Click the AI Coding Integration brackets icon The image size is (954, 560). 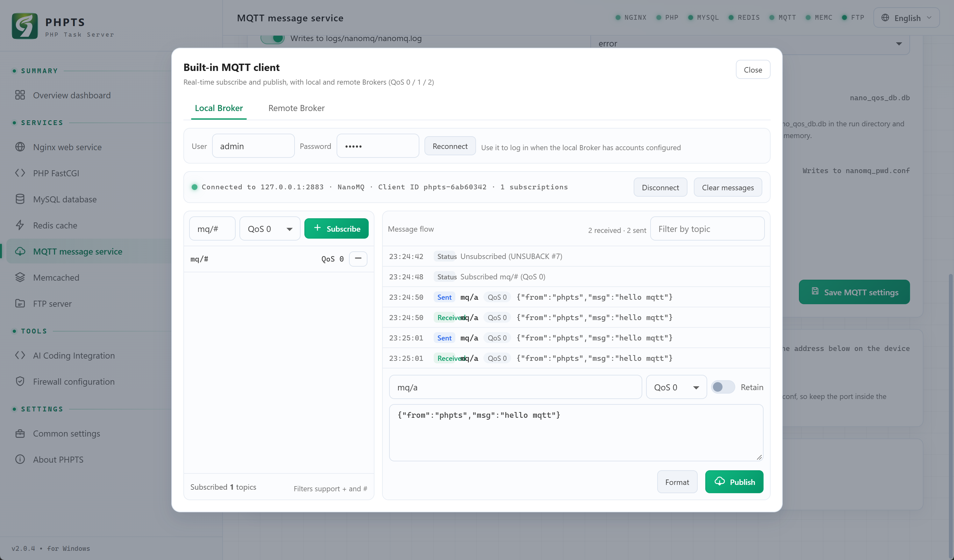pos(20,355)
